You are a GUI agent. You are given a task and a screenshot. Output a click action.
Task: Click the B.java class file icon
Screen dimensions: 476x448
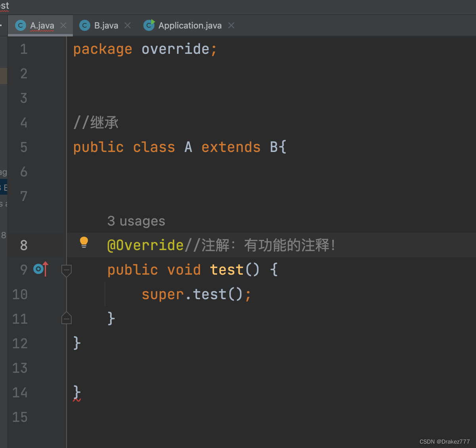pos(84,26)
